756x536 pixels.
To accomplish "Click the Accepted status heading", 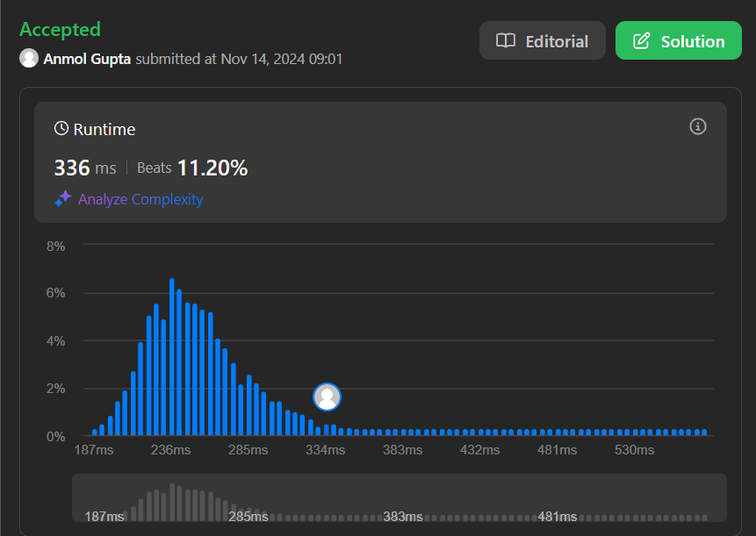I will pyautogui.click(x=61, y=29).
